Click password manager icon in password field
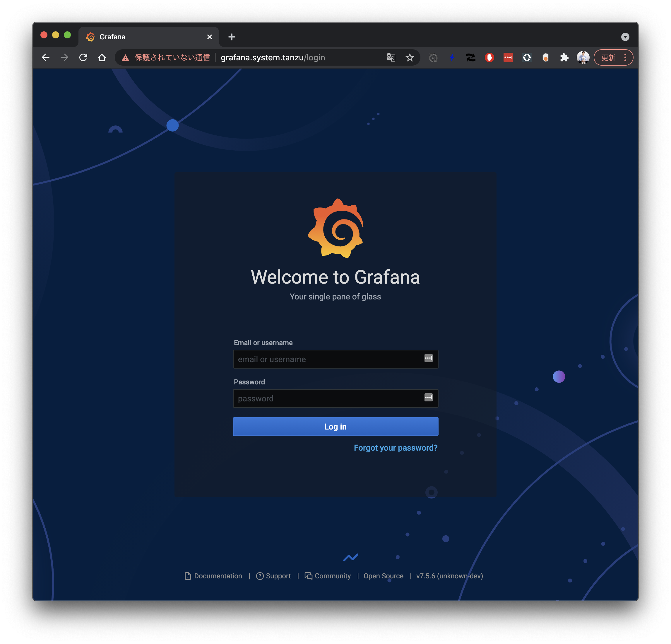 (x=428, y=397)
